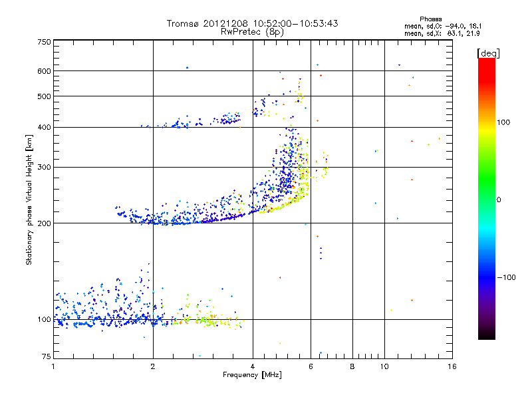This screenshot has height=399, width=532.
Task: Click the colorbar '-100' tick label
Action: 507,277
